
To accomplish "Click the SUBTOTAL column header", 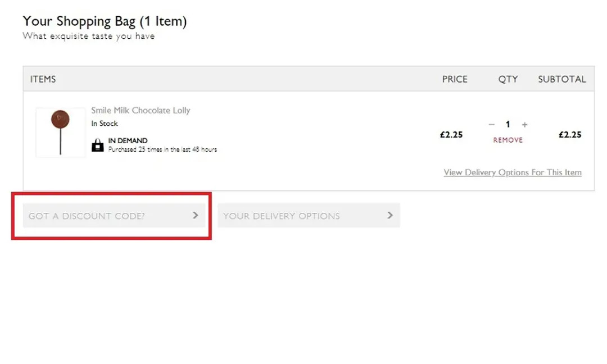I will pos(561,79).
